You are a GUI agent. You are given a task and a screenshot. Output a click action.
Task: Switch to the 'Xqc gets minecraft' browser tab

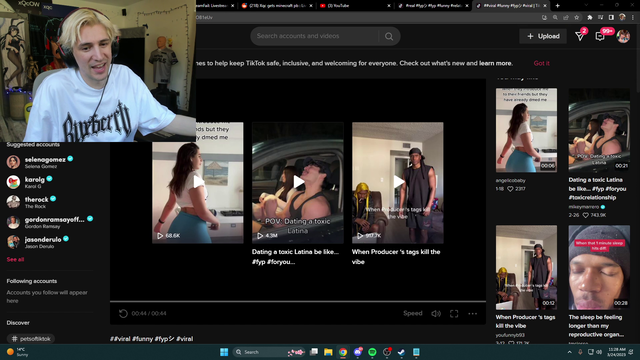(x=276, y=6)
